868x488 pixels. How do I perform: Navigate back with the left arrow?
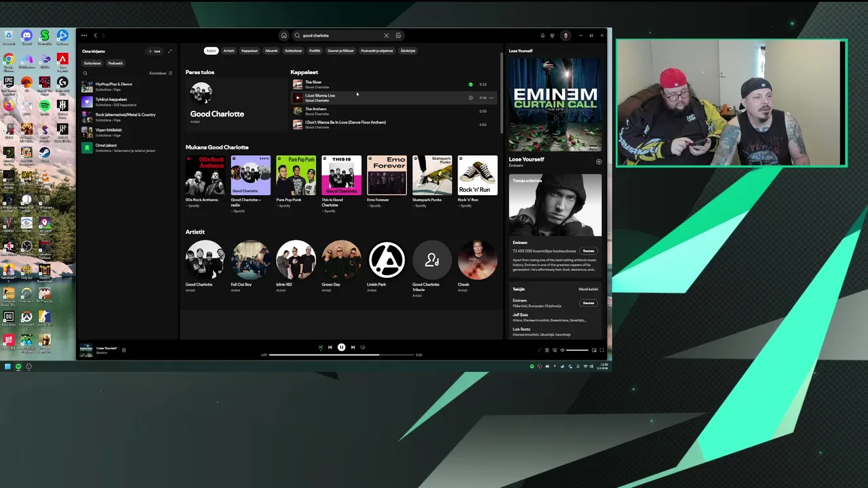click(x=96, y=35)
